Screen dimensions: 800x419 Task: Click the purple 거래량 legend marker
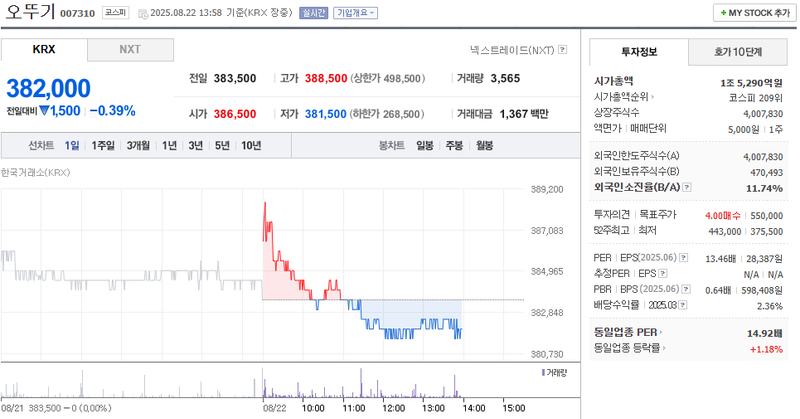pyautogui.click(x=543, y=373)
